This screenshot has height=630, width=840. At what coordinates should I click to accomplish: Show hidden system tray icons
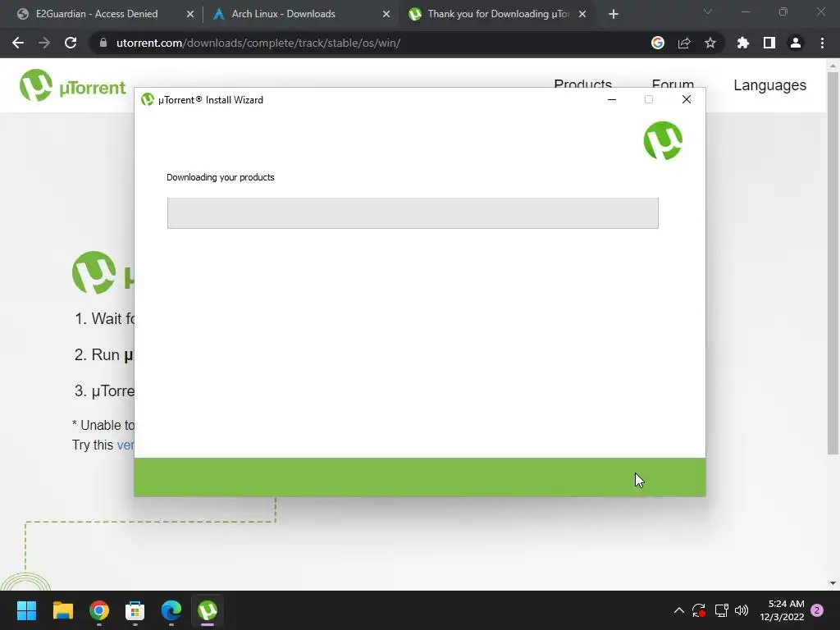point(678,610)
